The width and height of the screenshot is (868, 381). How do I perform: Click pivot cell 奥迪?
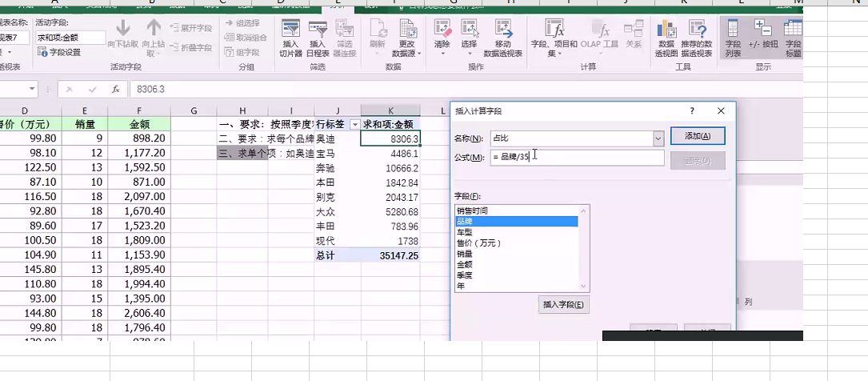(x=338, y=138)
